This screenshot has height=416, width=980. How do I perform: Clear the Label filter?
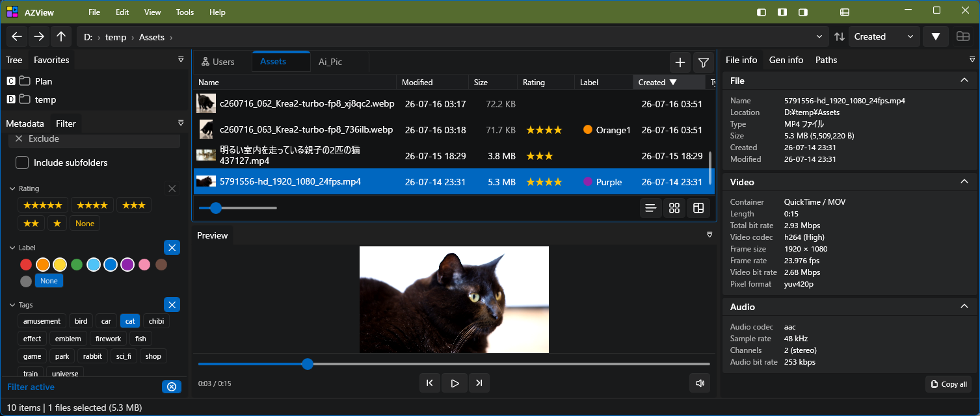click(172, 248)
